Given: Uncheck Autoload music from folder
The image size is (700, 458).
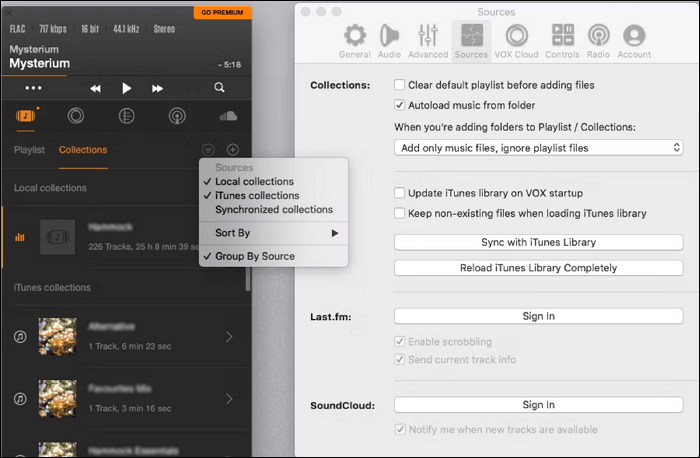Looking at the screenshot, I should (x=400, y=105).
